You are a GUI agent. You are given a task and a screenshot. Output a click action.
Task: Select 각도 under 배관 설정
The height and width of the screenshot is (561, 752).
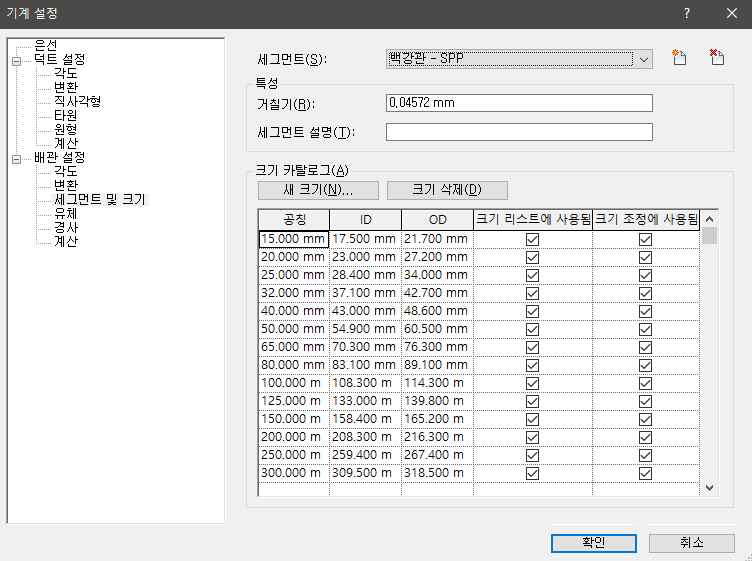66,171
